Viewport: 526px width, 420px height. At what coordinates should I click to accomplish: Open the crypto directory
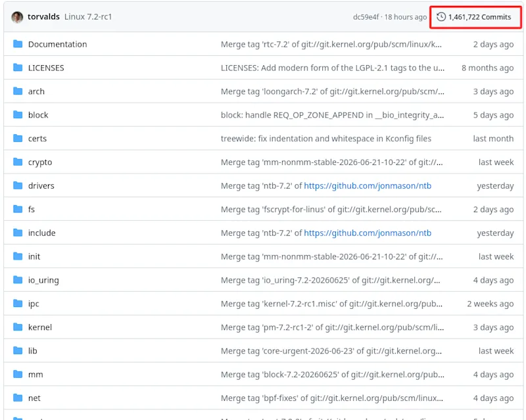(40, 162)
